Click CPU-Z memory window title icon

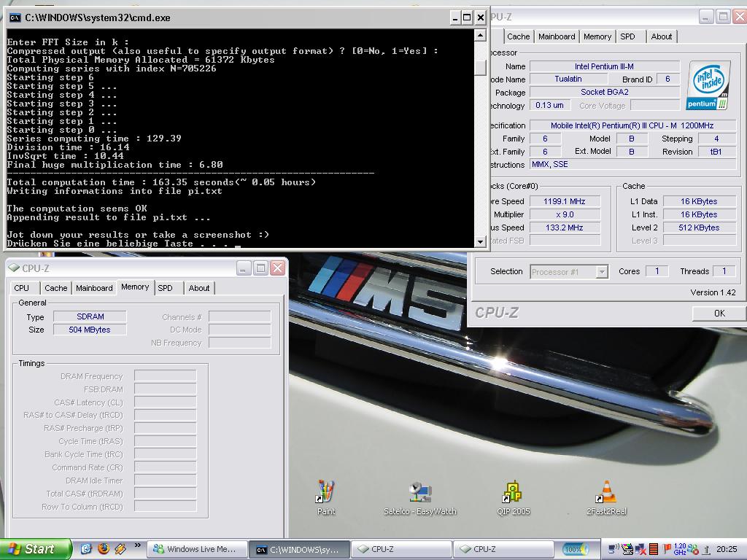15,268
